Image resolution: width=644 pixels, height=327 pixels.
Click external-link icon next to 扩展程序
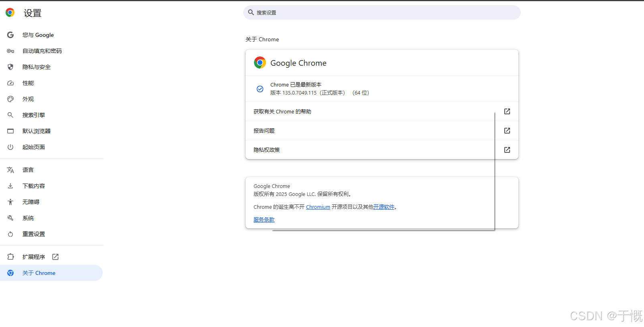click(55, 257)
